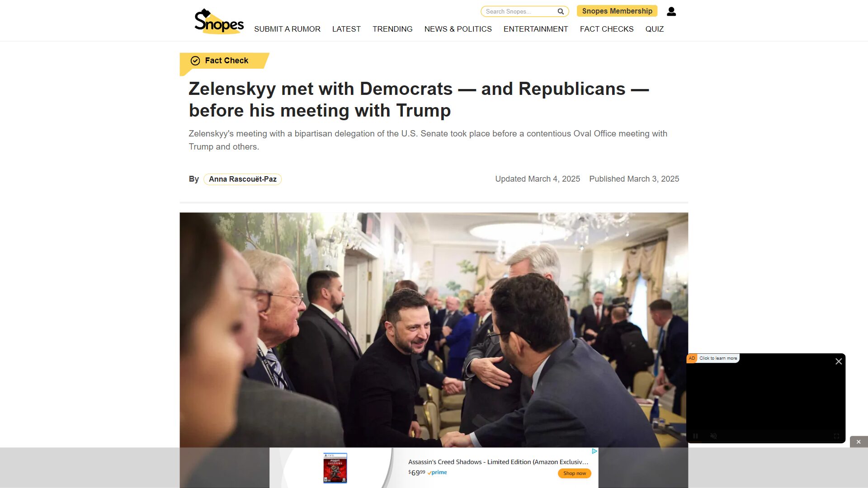The image size is (868, 488).
Task: Pause the floating video ad
Action: (695, 436)
